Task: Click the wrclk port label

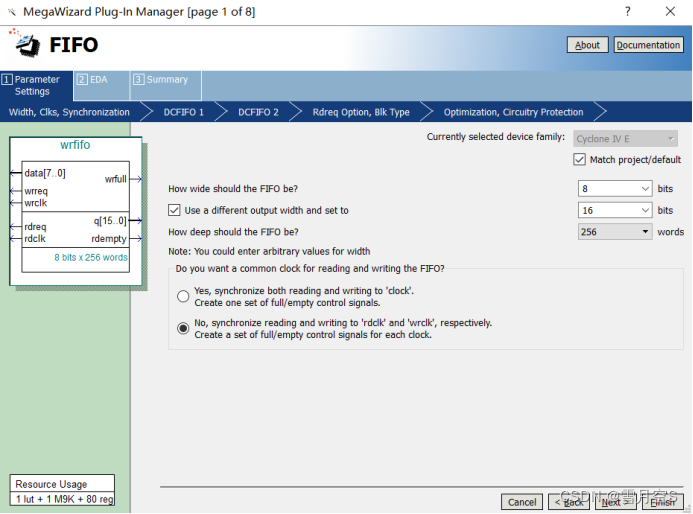Action: [x=35, y=203]
